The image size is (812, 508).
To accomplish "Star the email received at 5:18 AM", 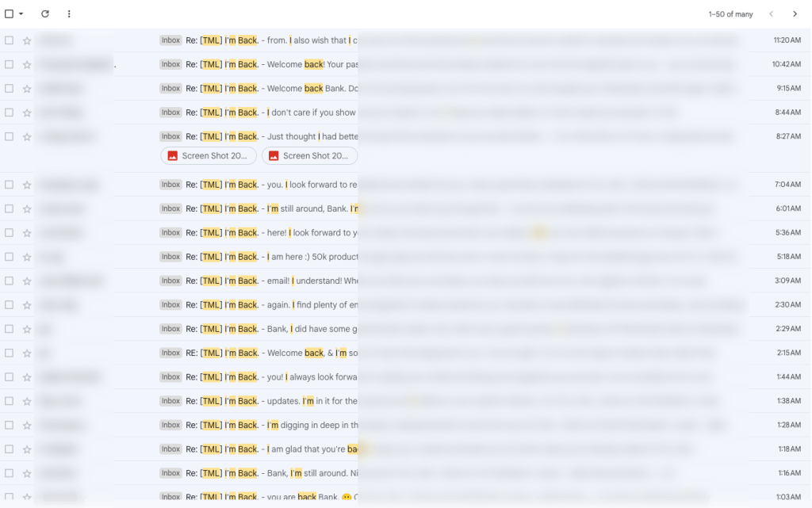I will pyautogui.click(x=27, y=257).
